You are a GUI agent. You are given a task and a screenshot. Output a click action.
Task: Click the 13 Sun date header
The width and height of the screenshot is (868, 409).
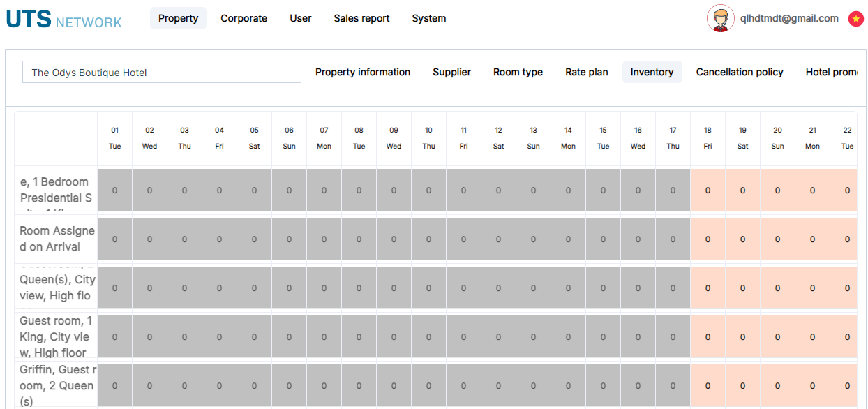(534, 138)
